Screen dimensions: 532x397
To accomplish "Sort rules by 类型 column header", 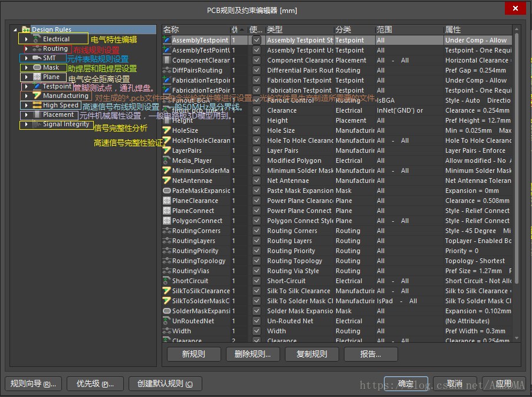I will pyautogui.click(x=300, y=30).
